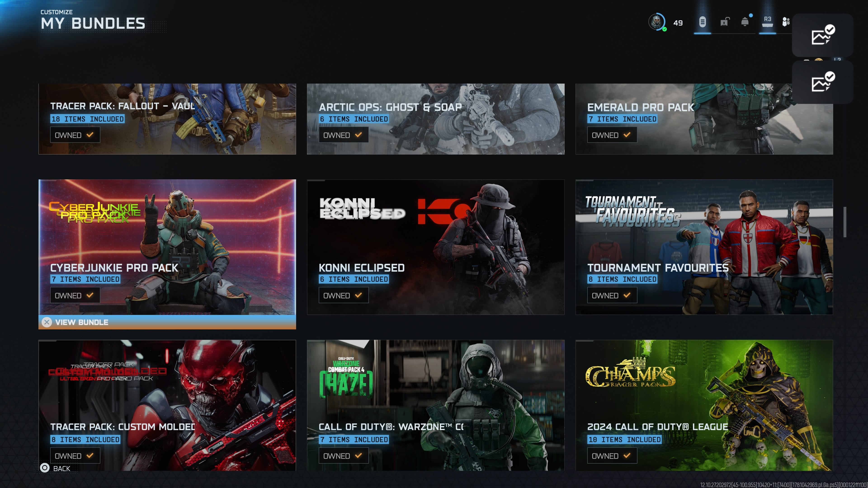Select the Emerald Pro Pack bundle card
Screen dimensions: 868x488
coord(704,119)
